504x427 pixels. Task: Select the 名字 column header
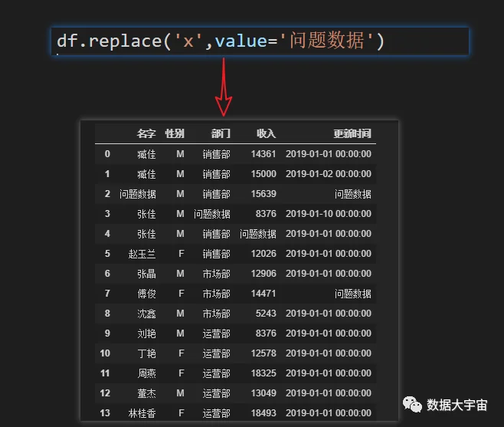[x=146, y=133]
